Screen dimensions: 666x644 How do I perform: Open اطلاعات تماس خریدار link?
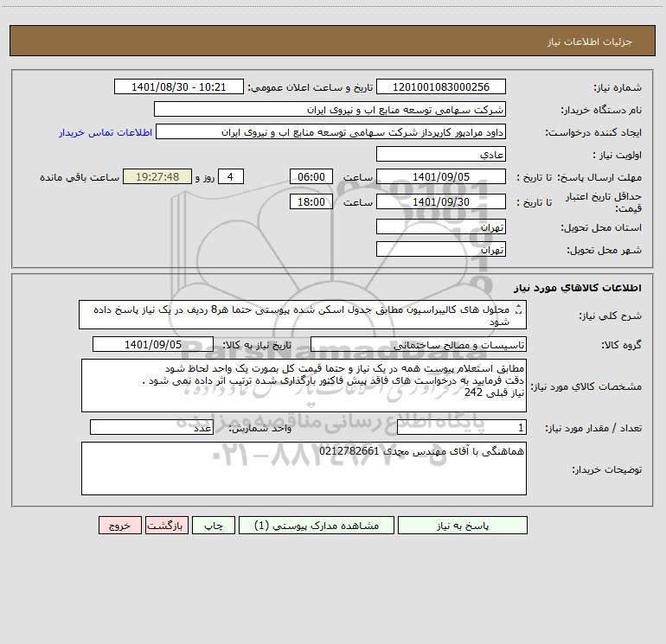[x=106, y=132]
